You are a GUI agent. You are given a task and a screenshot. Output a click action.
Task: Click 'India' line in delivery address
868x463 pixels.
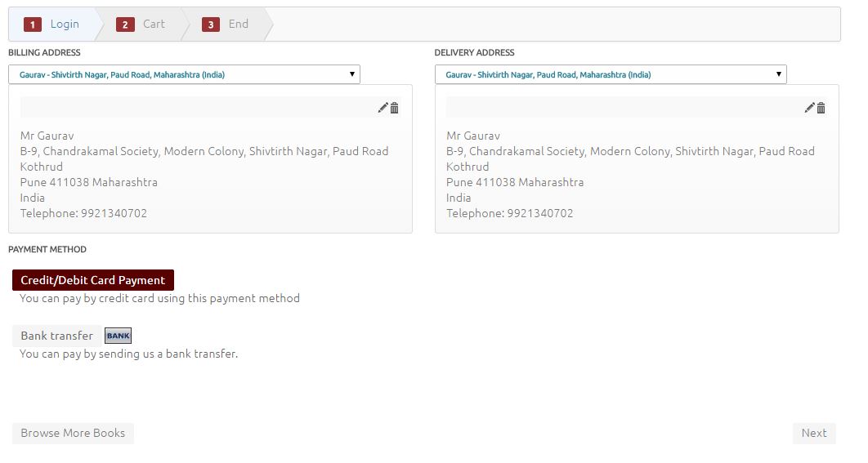459,198
